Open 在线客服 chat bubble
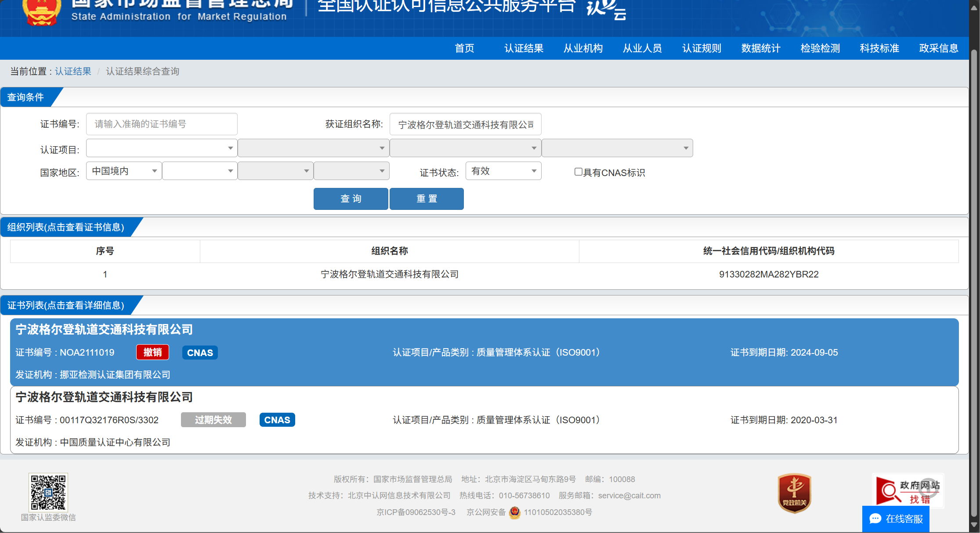This screenshot has height=533, width=980. (x=896, y=519)
